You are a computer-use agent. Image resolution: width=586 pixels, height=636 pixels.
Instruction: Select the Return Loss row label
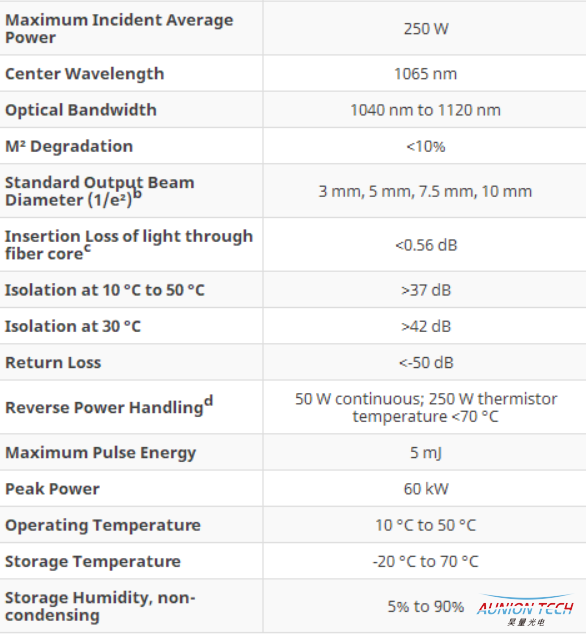[53, 363]
